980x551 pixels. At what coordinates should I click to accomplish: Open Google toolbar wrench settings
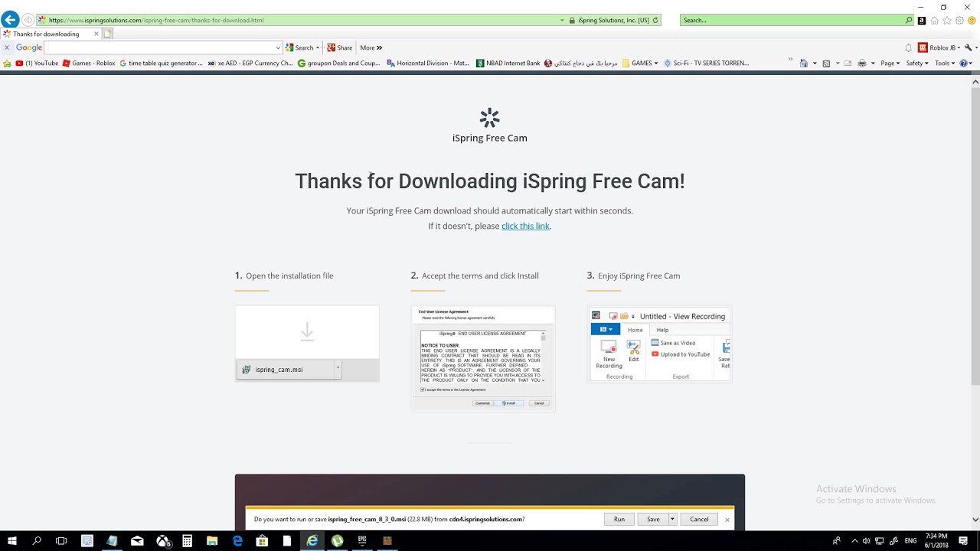(969, 47)
